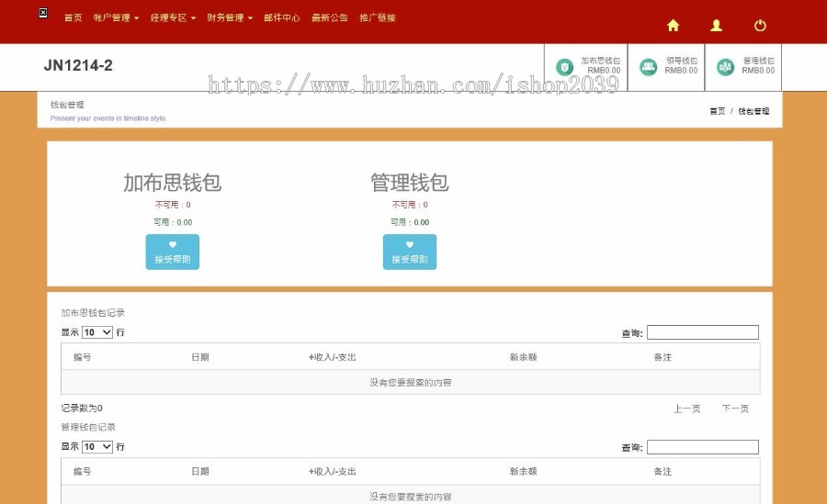Sort 管理钱包记录 table by 编号
Screen dimensions: 827x504
click(x=83, y=471)
